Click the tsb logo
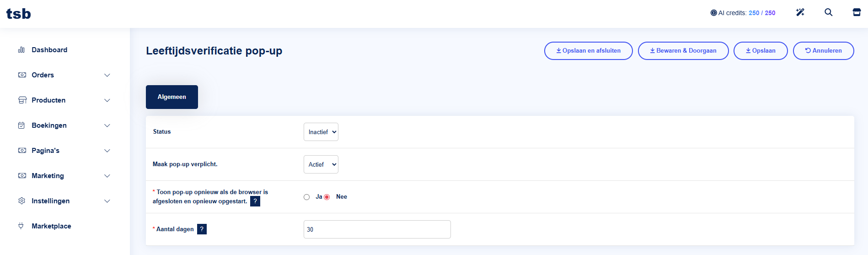This screenshot has height=255, width=868. coord(18,14)
